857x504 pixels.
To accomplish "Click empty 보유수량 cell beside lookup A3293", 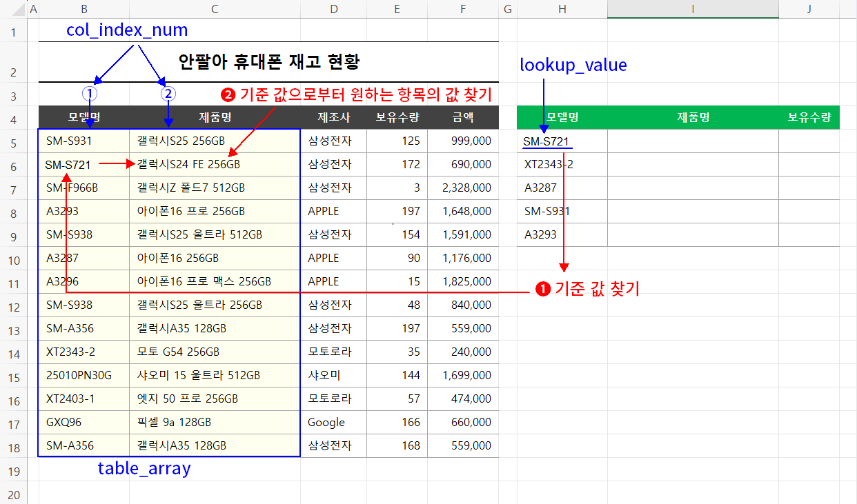I will coord(809,235).
